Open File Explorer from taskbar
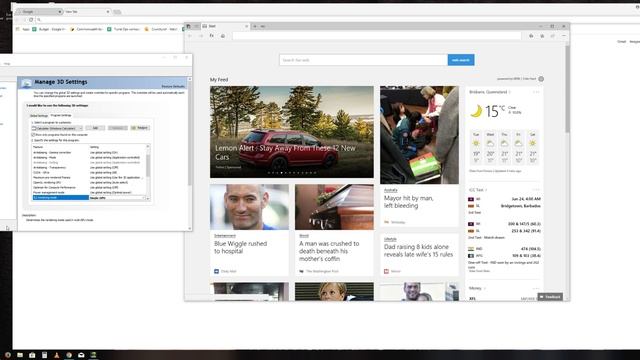Screen dimensions: 640x360 [20, 355]
